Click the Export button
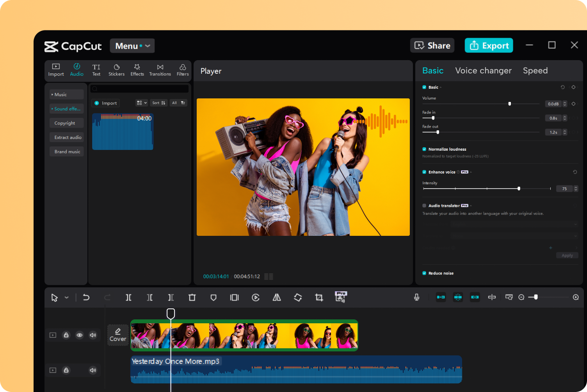Viewport: 587px width, 392px height. (489, 45)
